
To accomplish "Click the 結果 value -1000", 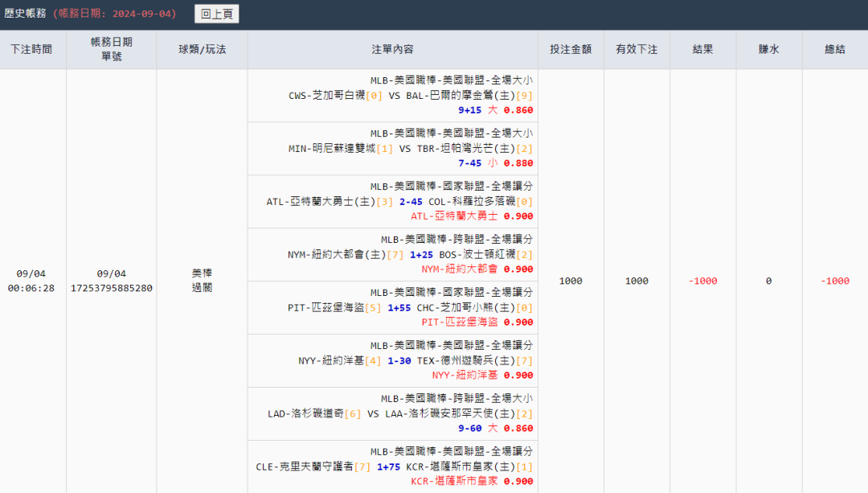I will point(702,281).
